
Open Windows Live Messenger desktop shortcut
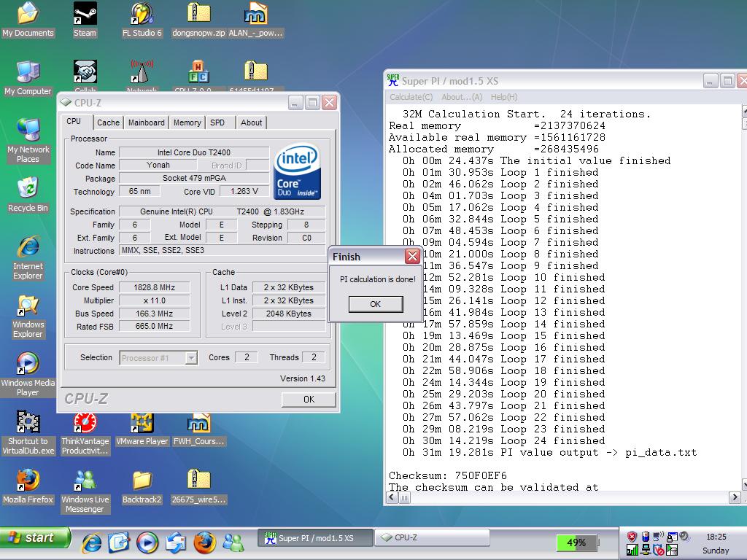coord(85,491)
